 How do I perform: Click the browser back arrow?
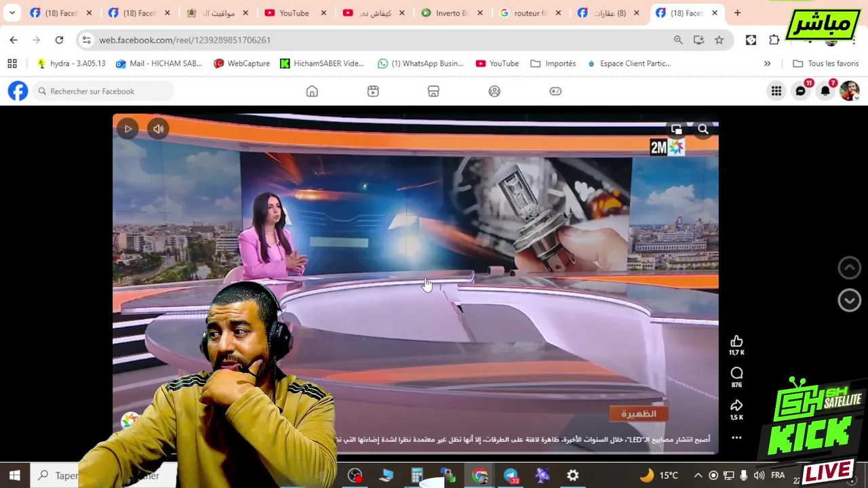point(14,40)
